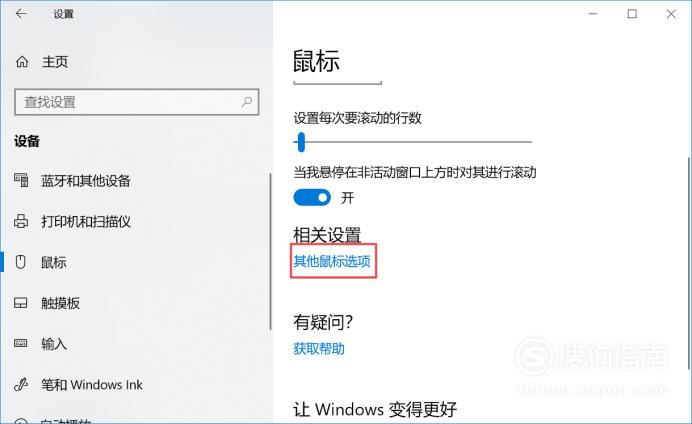Click the sidebar vertical scrollbar

pyautogui.click(x=270, y=251)
